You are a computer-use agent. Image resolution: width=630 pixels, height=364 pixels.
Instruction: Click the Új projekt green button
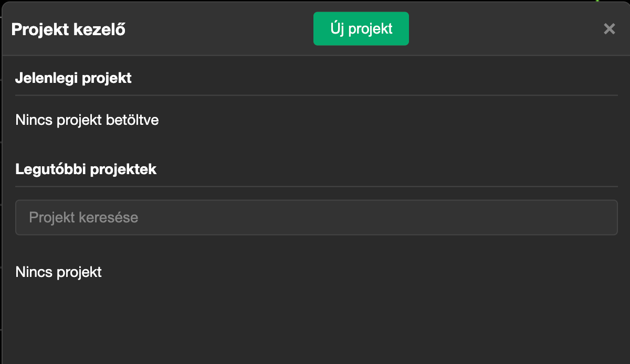pyautogui.click(x=361, y=28)
